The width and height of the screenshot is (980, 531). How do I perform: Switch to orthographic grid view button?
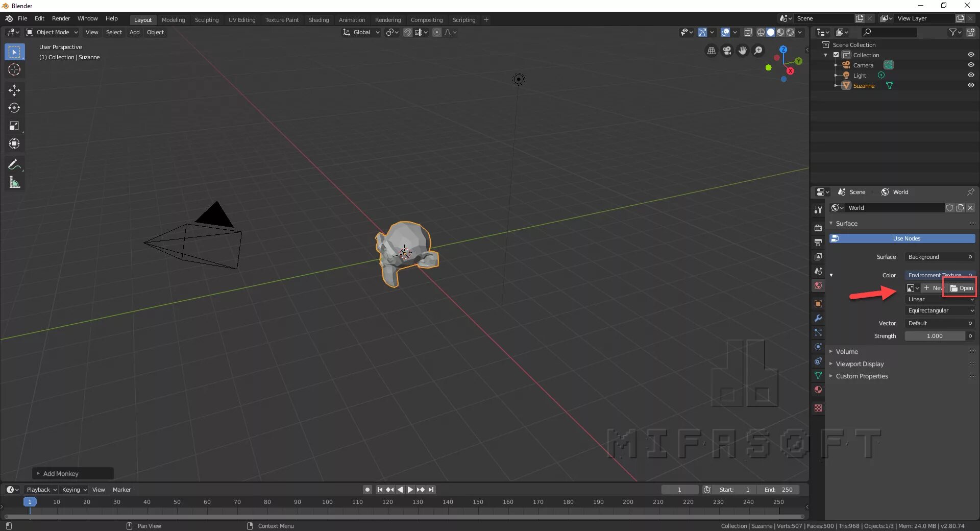click(711, 51)
